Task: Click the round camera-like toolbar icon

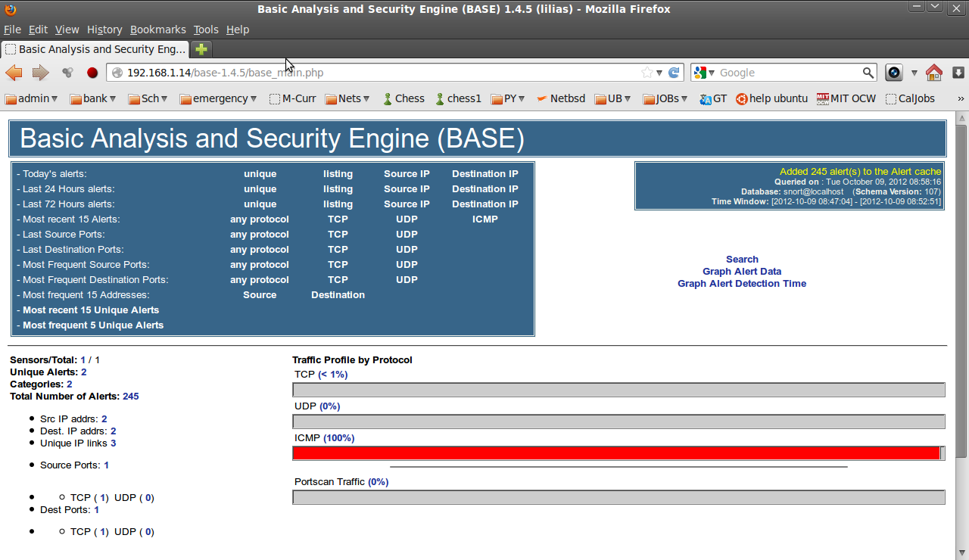Action: click(x=894, y=73)
